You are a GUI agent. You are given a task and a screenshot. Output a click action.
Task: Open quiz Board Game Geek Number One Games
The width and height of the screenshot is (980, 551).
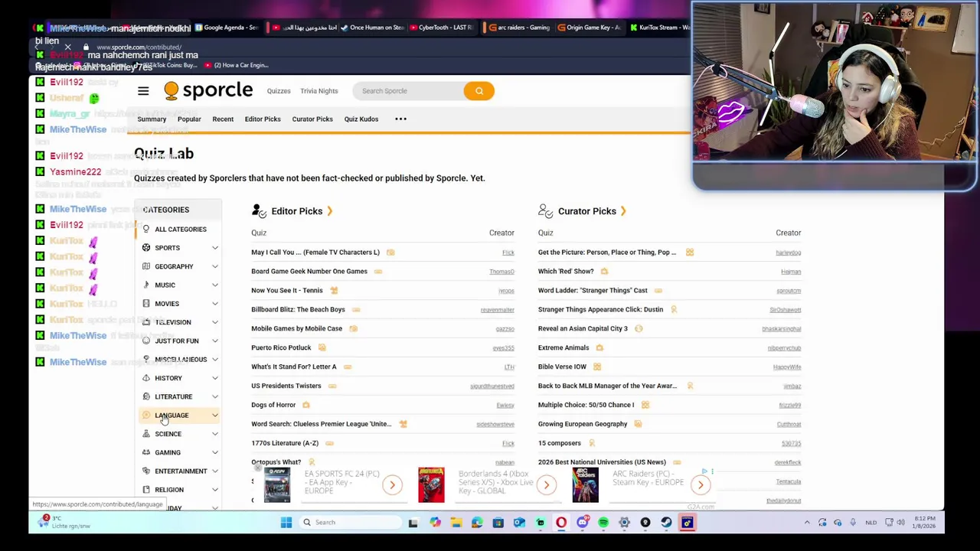(x=309, y=271)
